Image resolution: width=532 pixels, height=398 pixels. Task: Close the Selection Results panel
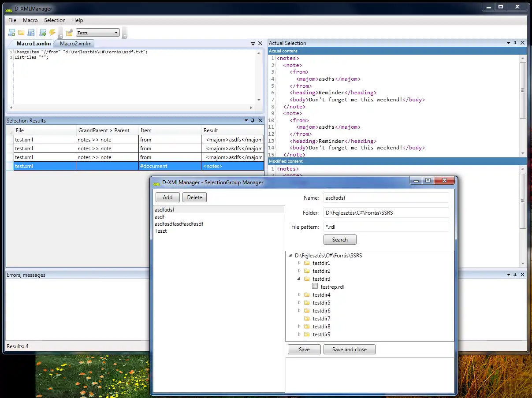click(x=260, y=121)
